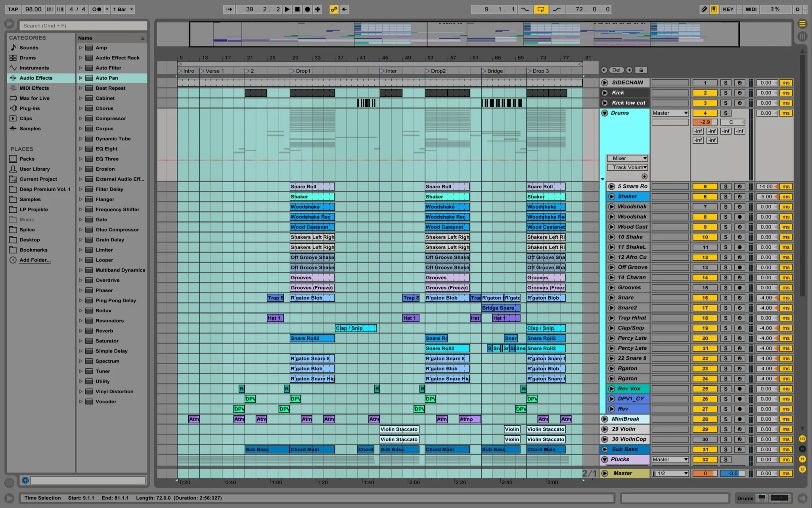Toggle MIDI Arrangement Overdub plus icon
Image resolution: width=812 pixels, height=508 pixels.
(x=318, y=9)
